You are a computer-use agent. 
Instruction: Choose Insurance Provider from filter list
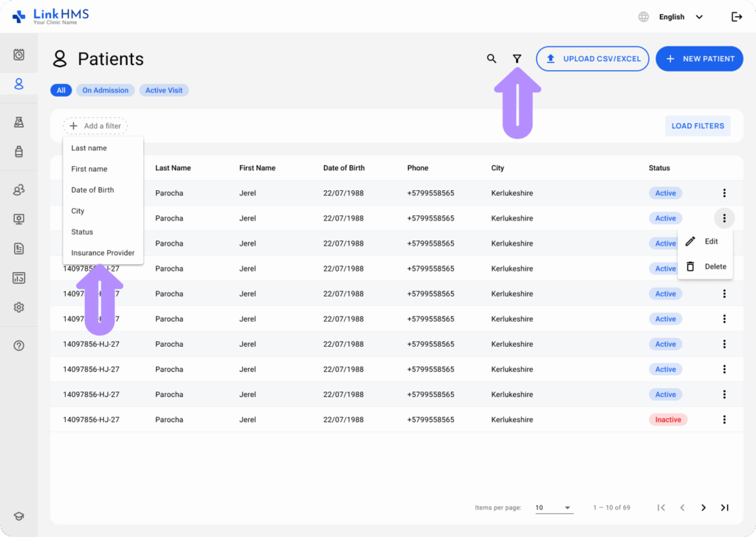point(102,252)
